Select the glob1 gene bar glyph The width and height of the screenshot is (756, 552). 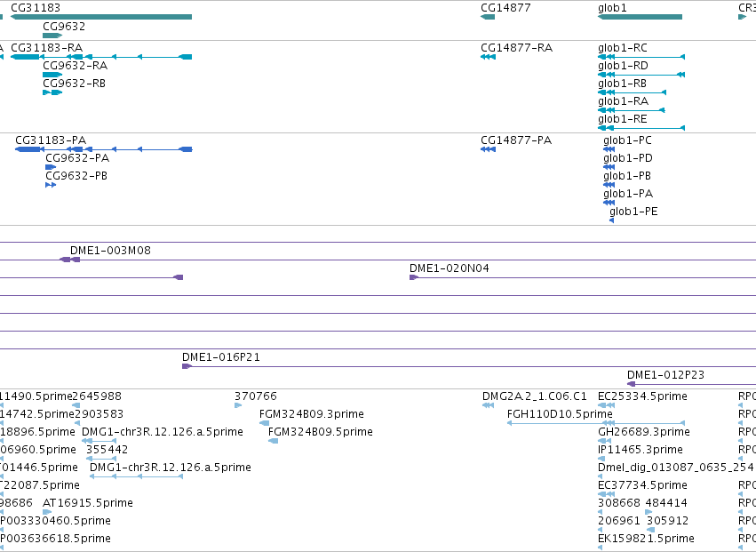[x=640, y=17]
